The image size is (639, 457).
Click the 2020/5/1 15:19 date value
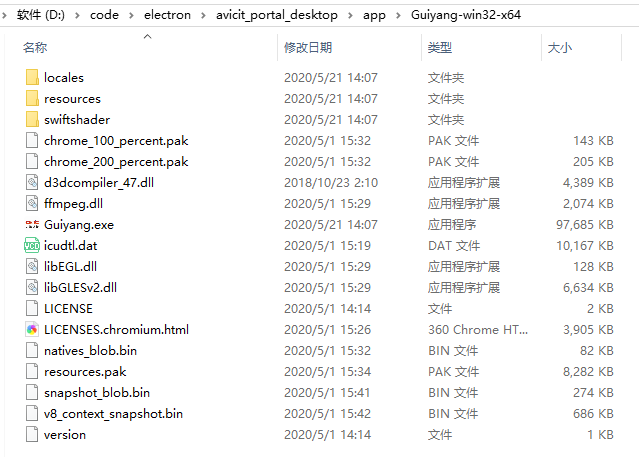coord(328,245)
